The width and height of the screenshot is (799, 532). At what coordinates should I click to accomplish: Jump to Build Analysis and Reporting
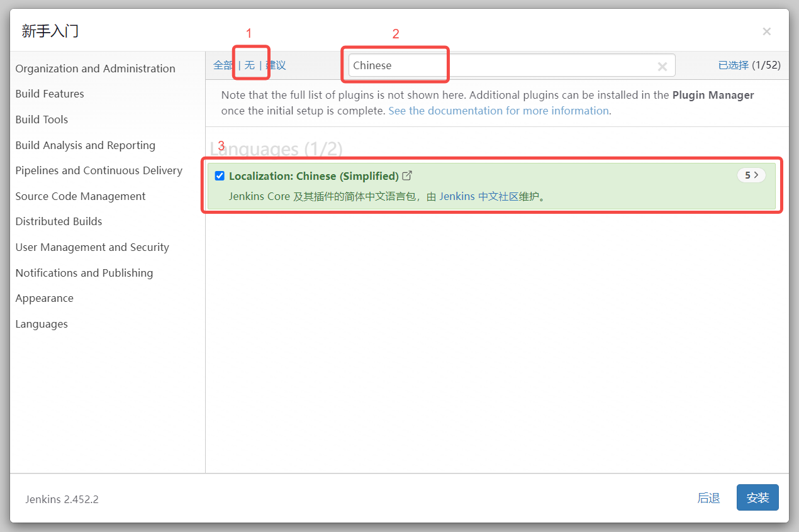(85, 145)
